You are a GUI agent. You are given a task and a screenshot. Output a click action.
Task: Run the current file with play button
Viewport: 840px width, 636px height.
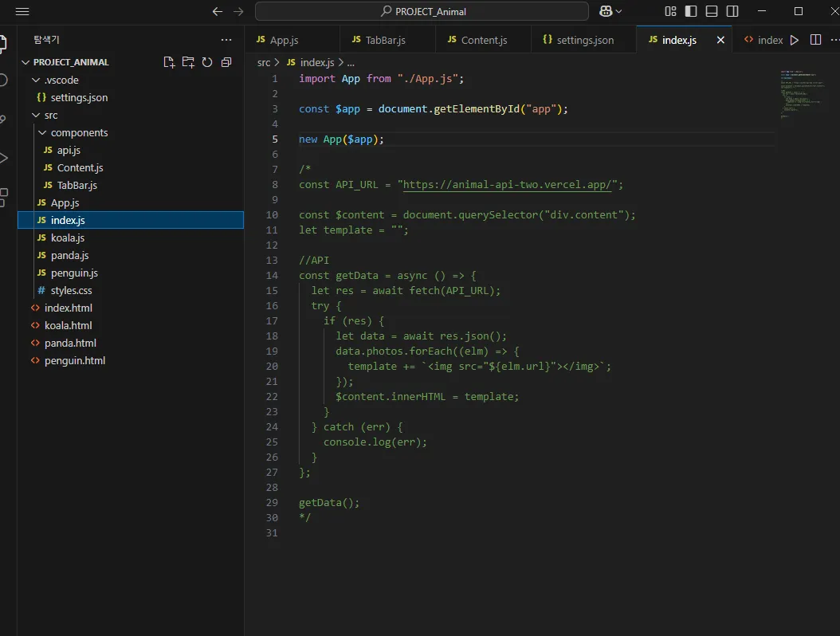[x=795, y=40]
